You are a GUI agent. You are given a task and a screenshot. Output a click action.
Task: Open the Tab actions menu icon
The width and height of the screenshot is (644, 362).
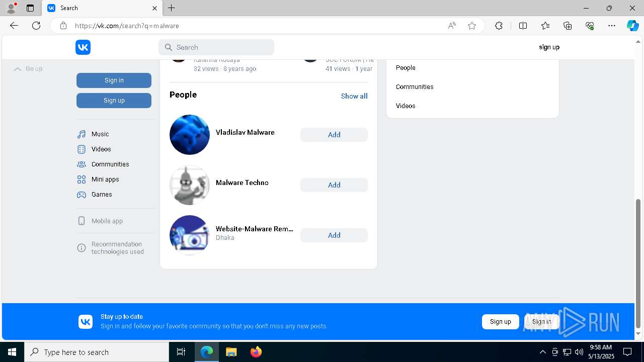30,8
